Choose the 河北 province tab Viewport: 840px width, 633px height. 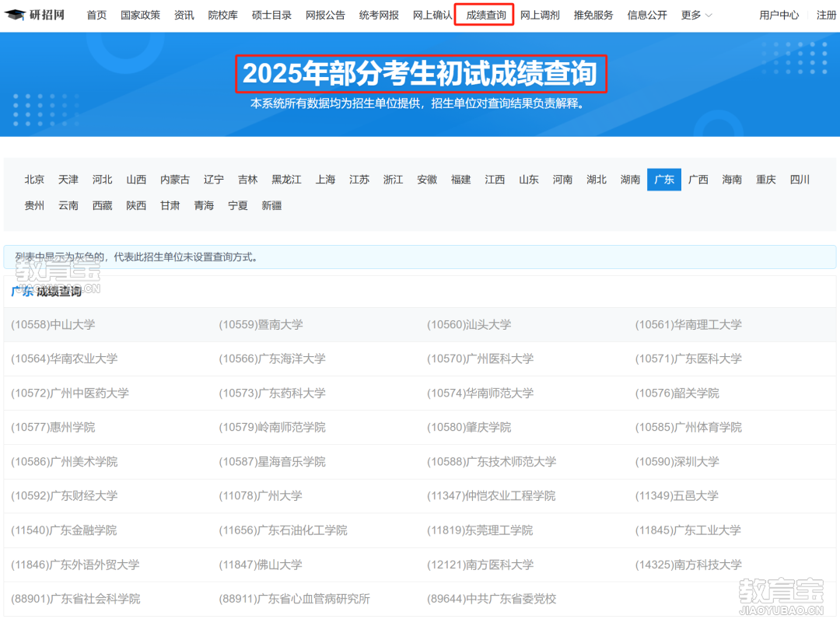coord(103,180)
